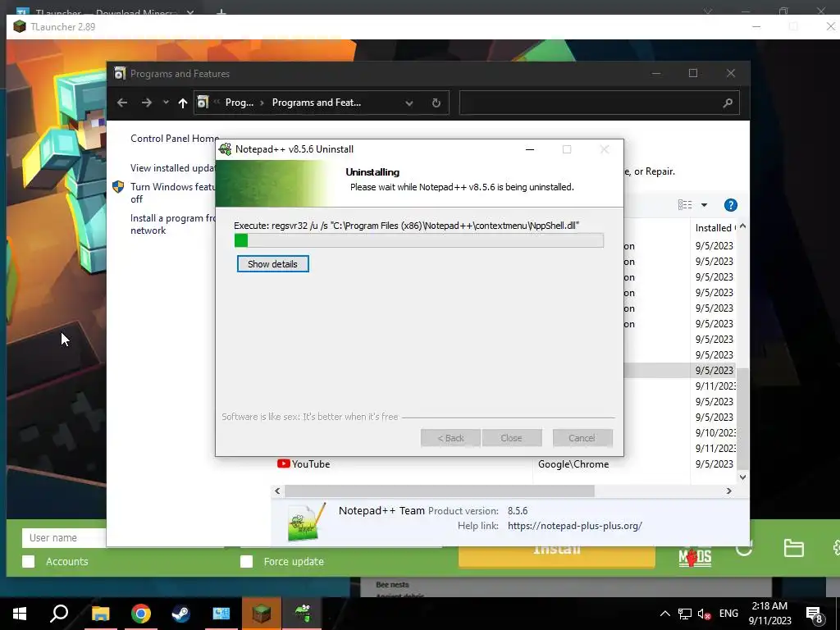Viewport: 840px width, 630px height.
Task: Switch to TLauncher Minecraft taskbar icon
Action: [x=262, y=614]
